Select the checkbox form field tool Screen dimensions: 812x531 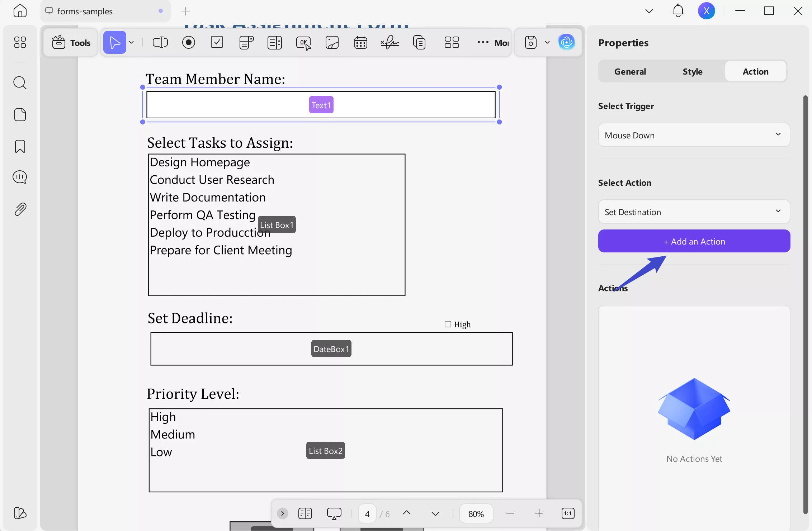pos(217,42)
